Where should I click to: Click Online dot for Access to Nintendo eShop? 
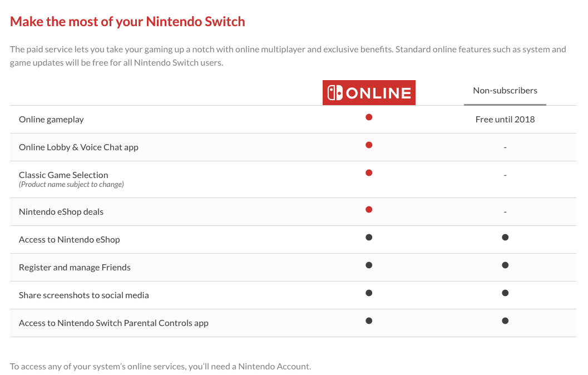point(369,238)
